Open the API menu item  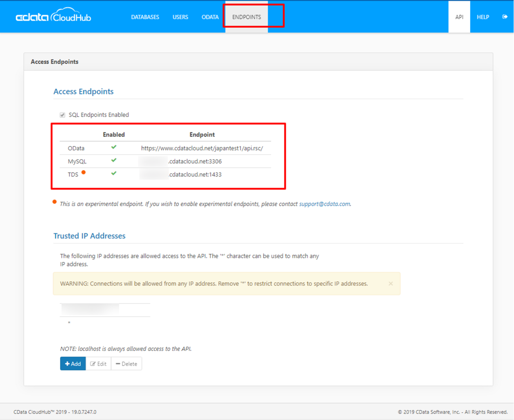(459, 17)
